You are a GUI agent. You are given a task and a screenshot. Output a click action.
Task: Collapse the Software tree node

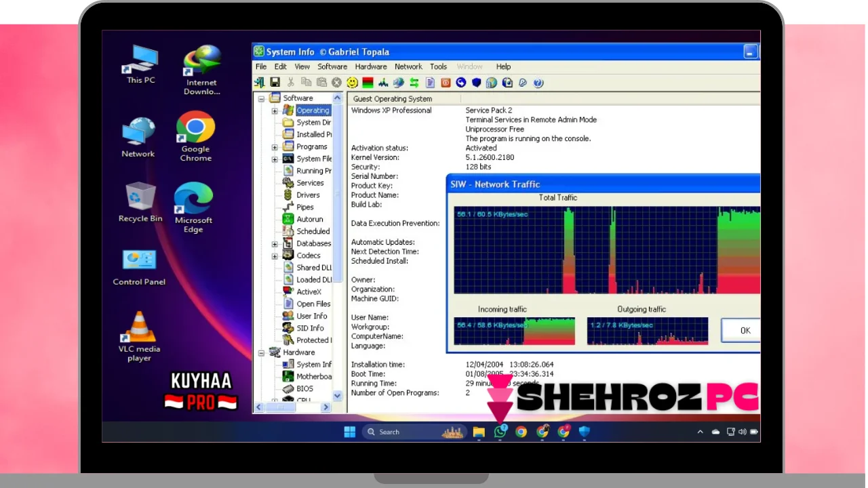pyautogui.click(x=261, y=98)
